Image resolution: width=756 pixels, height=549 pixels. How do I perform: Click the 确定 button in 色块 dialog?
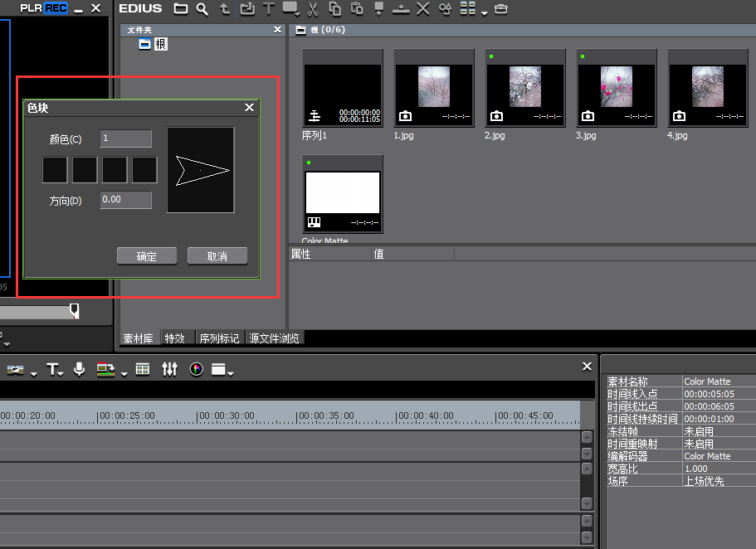[147, 256]
